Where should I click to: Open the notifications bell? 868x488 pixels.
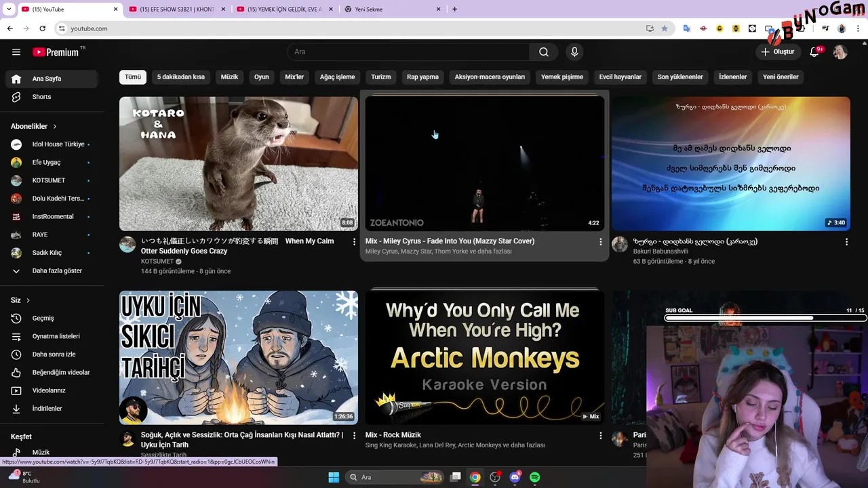(x=815, y=52)
